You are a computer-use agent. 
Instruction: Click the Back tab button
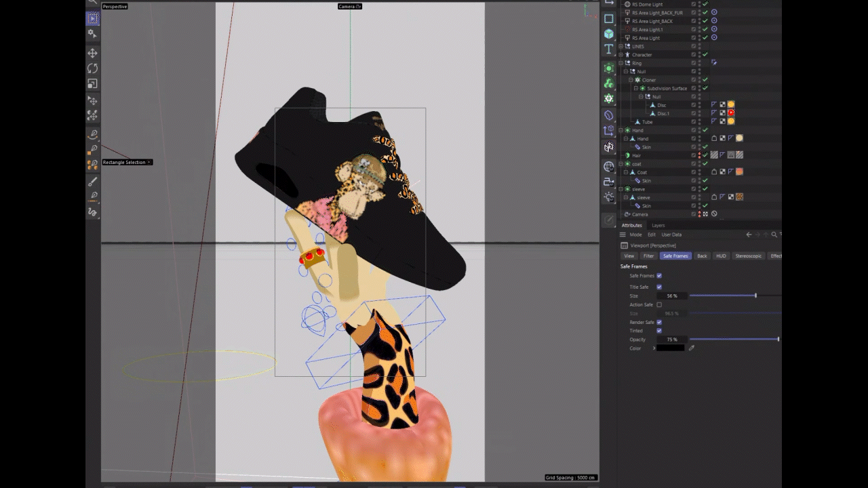click(x=702, y=256)
